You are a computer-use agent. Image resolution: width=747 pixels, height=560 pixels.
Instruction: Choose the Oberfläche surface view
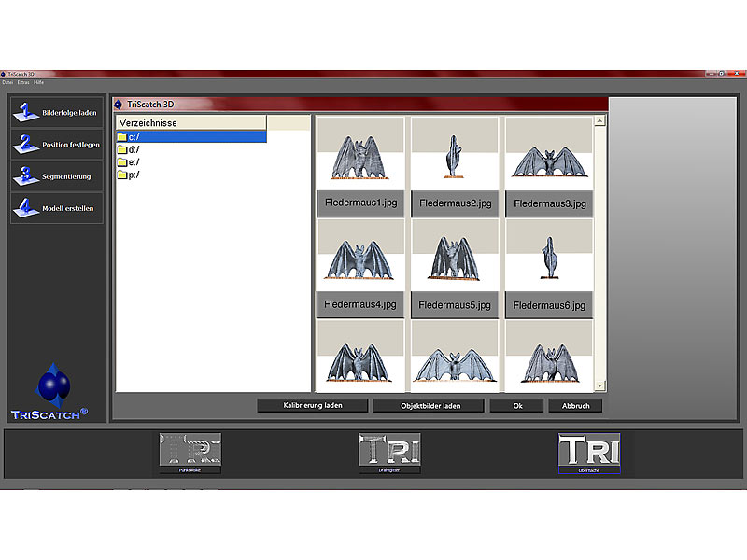point(589,453)
